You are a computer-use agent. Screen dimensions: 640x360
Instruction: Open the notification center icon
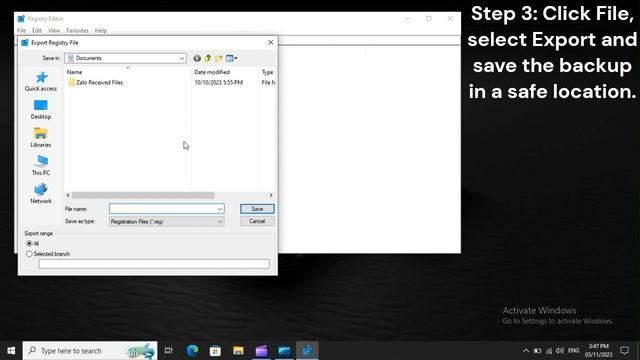tap(624, 351)
